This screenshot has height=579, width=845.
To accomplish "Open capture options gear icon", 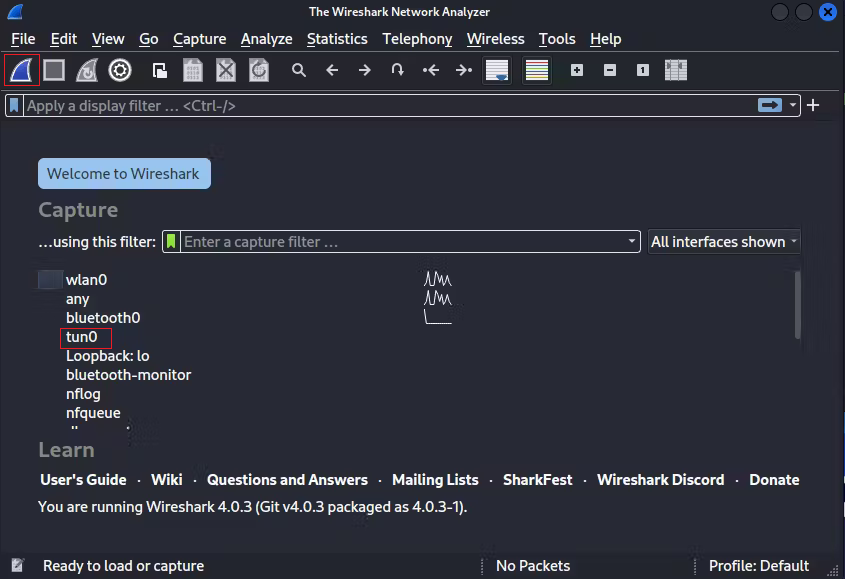I will pos(120,70).
